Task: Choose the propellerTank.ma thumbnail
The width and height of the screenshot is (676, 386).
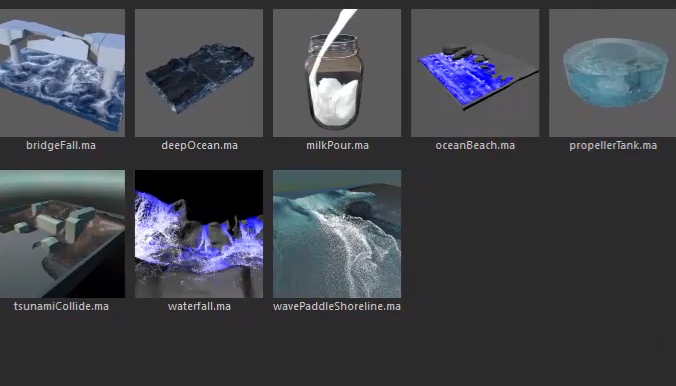Action: click(612, 73)
